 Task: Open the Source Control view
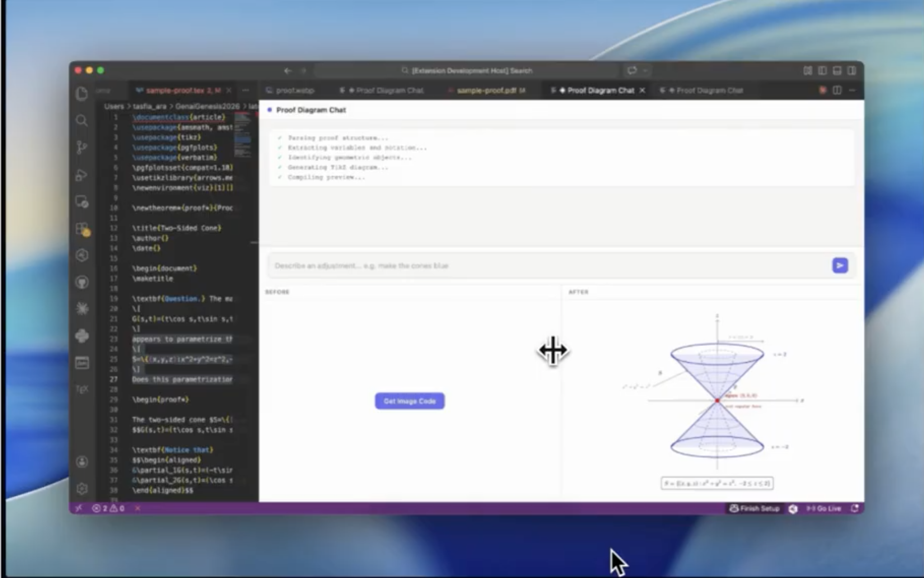(82, 147)
